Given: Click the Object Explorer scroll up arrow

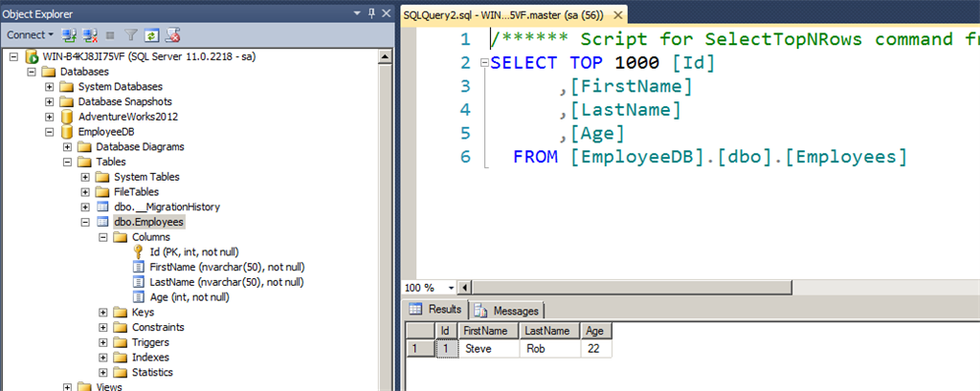Looking at the screenshot, I should [x=386, y=57].
